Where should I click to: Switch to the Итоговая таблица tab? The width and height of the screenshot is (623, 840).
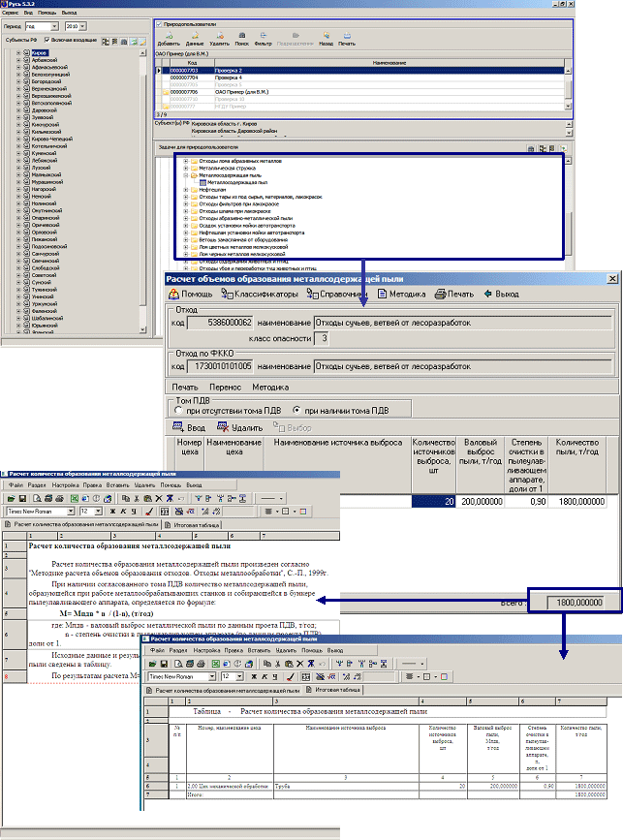tap(197, 523)
